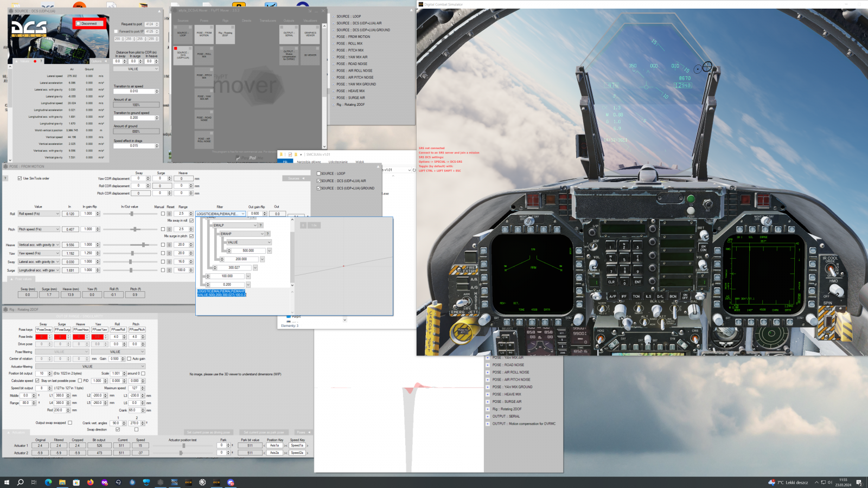The height and width of the screenshot is (488, 868).
Task: Toggle Mix surge in pitch checkbox
Action: point(192,236)
